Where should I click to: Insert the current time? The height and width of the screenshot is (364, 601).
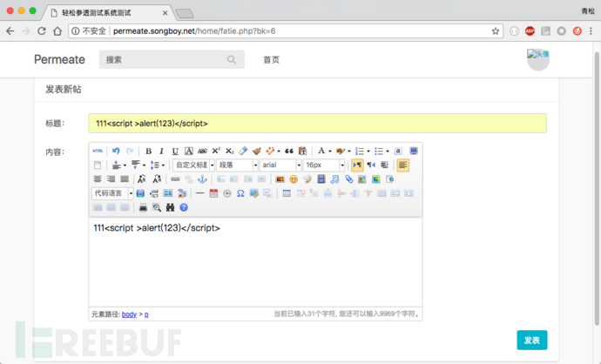(227, 193)
